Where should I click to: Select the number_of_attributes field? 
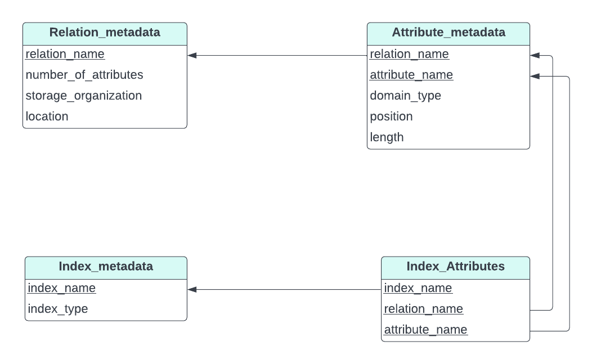(x=84, y=75)
